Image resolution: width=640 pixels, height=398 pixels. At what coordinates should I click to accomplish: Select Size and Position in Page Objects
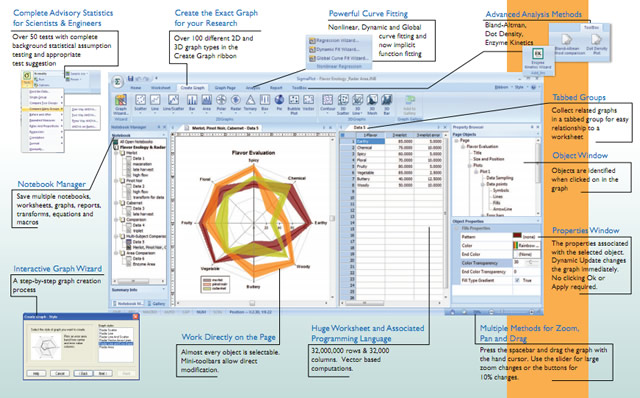point(489,159)
